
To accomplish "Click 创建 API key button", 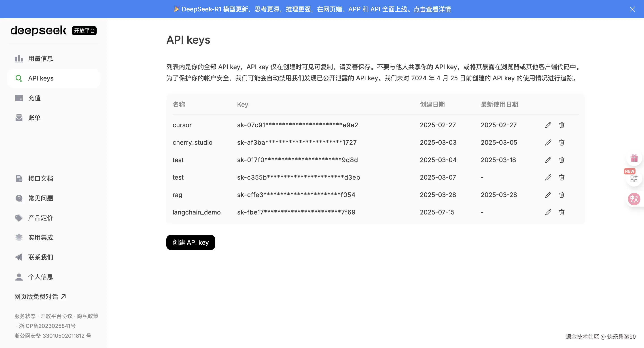I will click(191, 242).
